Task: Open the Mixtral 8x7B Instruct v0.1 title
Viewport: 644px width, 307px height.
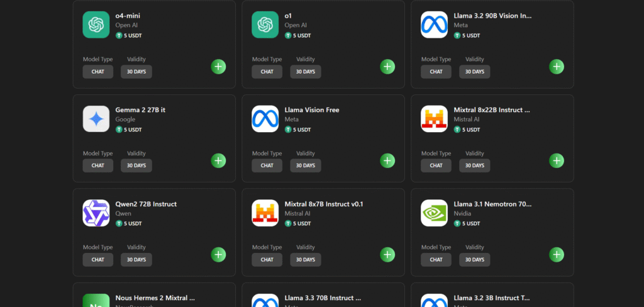Action: (324, 204)
